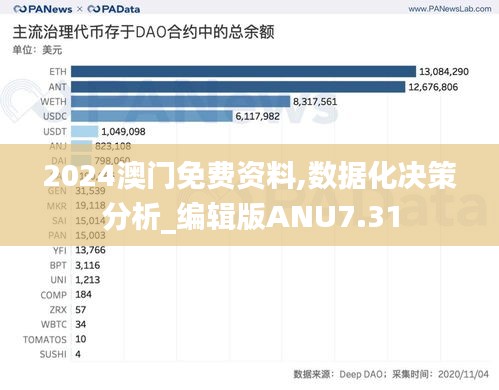499x390 pixels.
Task: Click the value 8,317,561
Action: [x=315, y=102]
